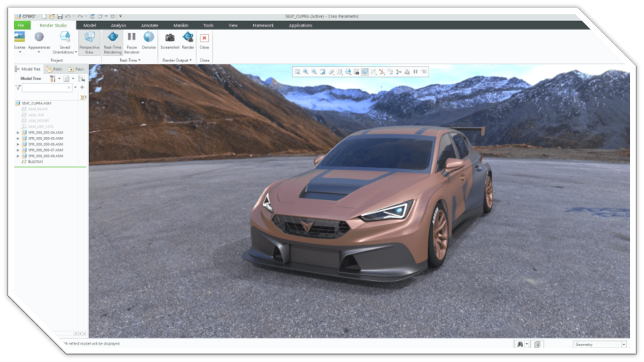Open the Appearances dropdown arrow
Image resolution: width=644 pixels, height=362 pixels.
pos(39,52)
